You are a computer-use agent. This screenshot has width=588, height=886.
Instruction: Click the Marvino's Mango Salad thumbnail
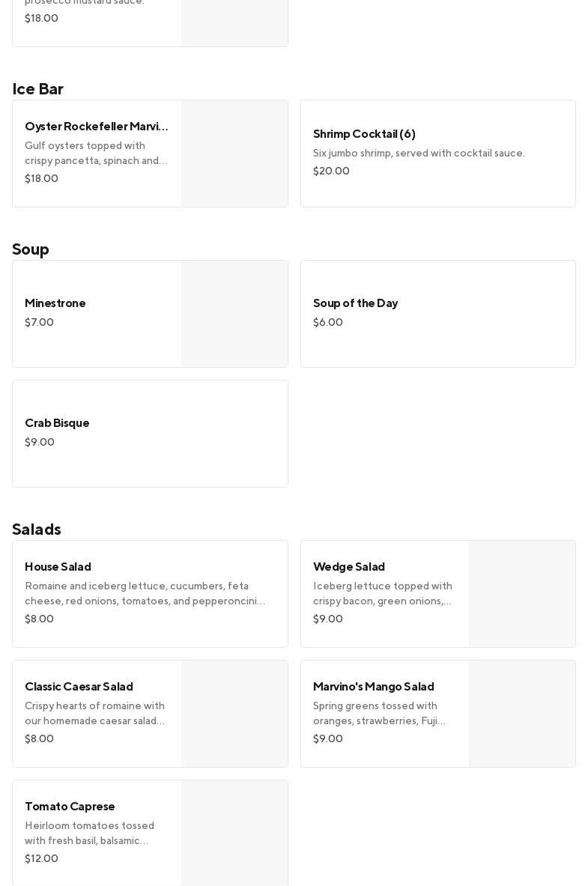(522, 714)
